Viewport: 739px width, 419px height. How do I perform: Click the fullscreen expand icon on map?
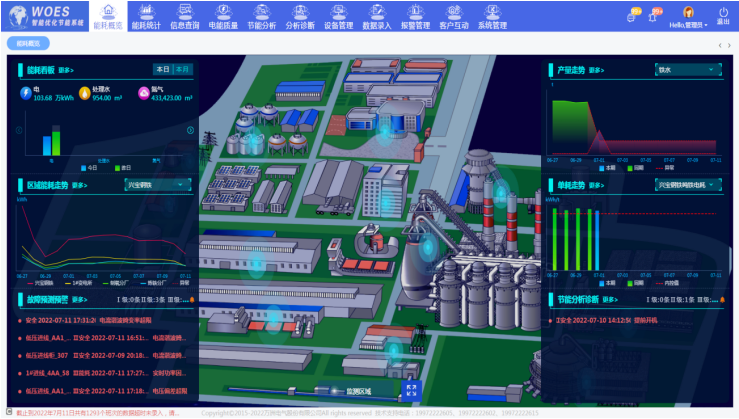click(x=410, y=390)
